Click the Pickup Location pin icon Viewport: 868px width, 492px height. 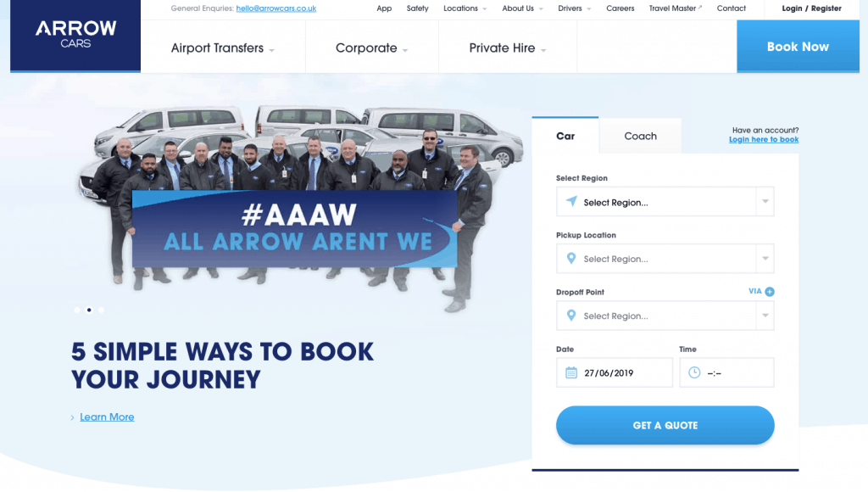coord(571,259)
